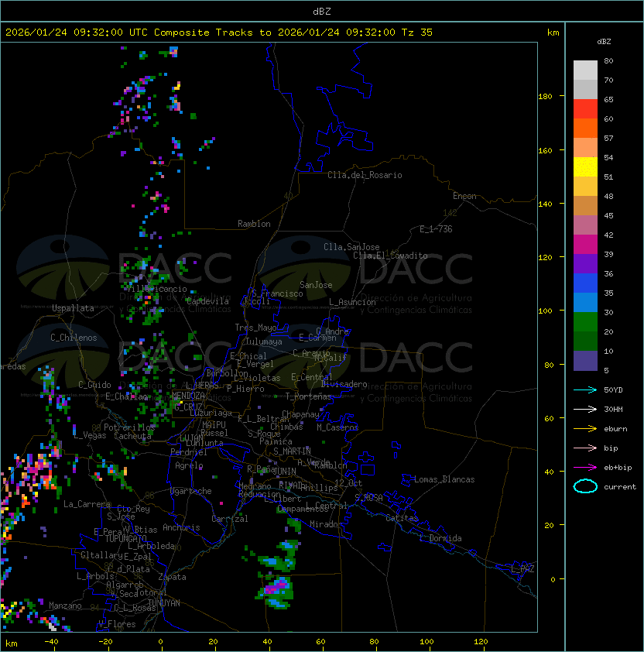Click the 'Ugarteche' map label
The height and width of the screenshot is (652, 644).
(191, 491)
